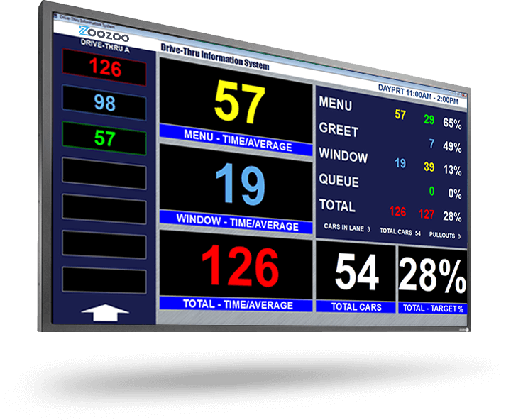Click the bottom empty lane slot above arrow
This screenshot has height=420, width=506.
(104, 280)
